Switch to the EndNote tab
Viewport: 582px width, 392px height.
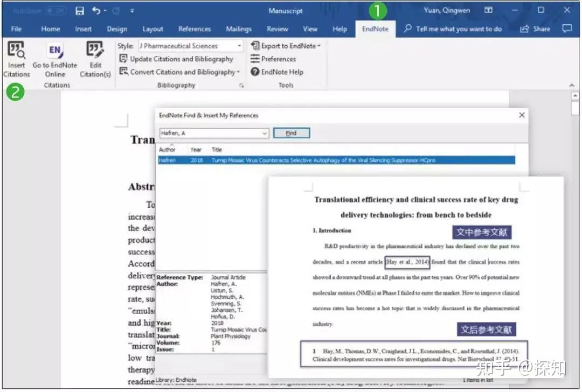click(376, 29)
